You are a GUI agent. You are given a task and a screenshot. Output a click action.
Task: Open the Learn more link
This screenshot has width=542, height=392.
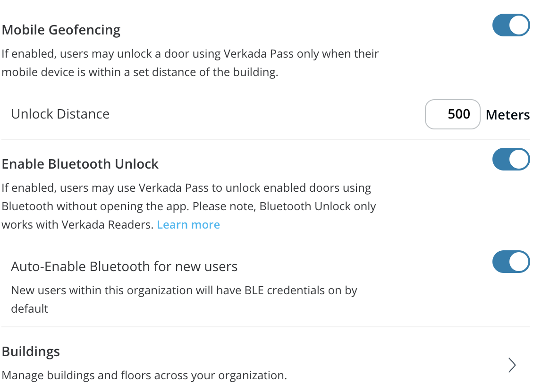[188, 225]
